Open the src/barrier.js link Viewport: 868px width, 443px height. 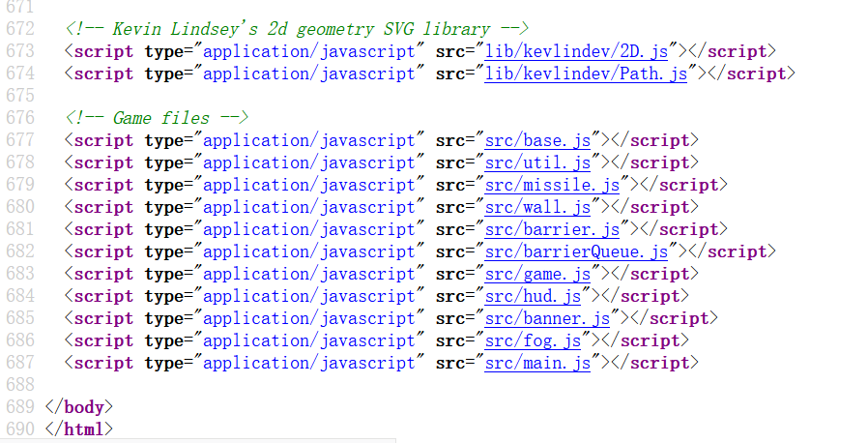552,229
